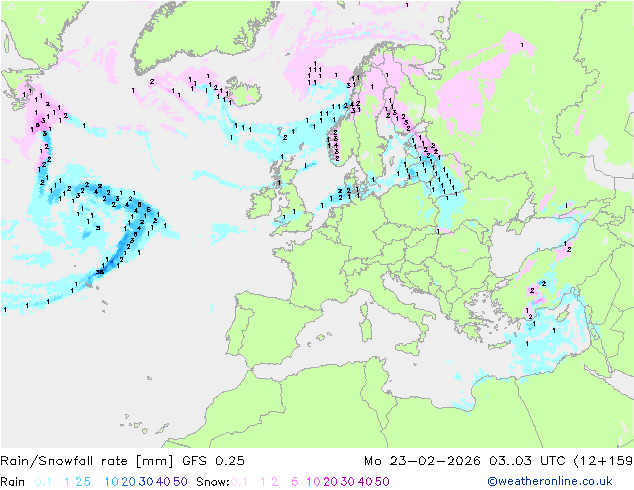Select the Rain legend 30 value
The height and width of the screenshot is (490, 634).
(x=146, y=482)
